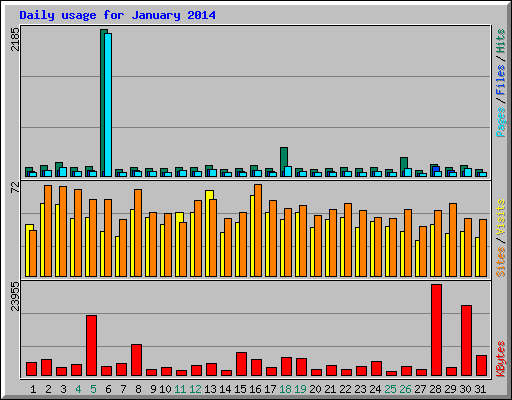This screenshot has width=512, height=400.
Task: Click the tall green hits bar for day 6
Action: click(102, 103)
